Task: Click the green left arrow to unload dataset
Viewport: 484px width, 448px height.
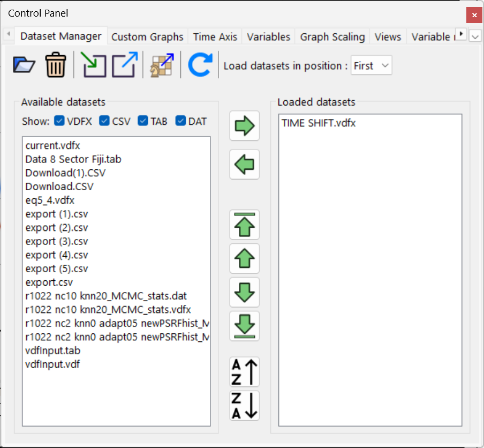Action: coord(244,164)
